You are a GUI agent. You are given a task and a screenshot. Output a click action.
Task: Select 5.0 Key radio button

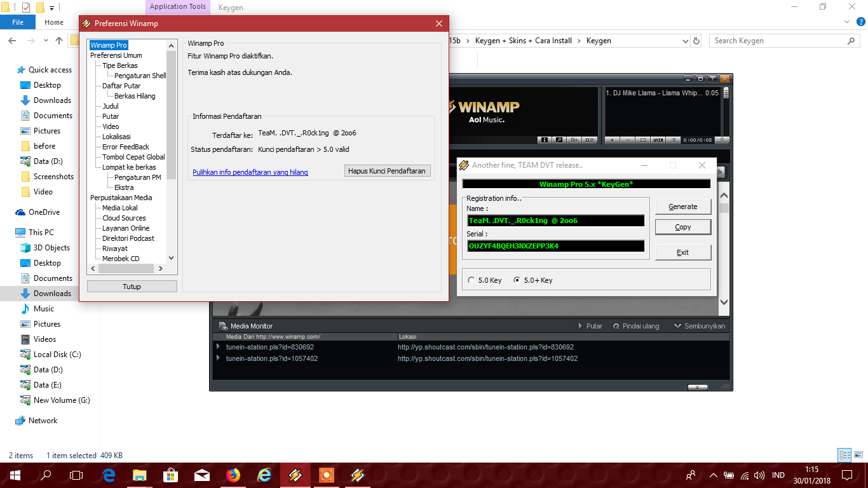[x=471, y=280]
